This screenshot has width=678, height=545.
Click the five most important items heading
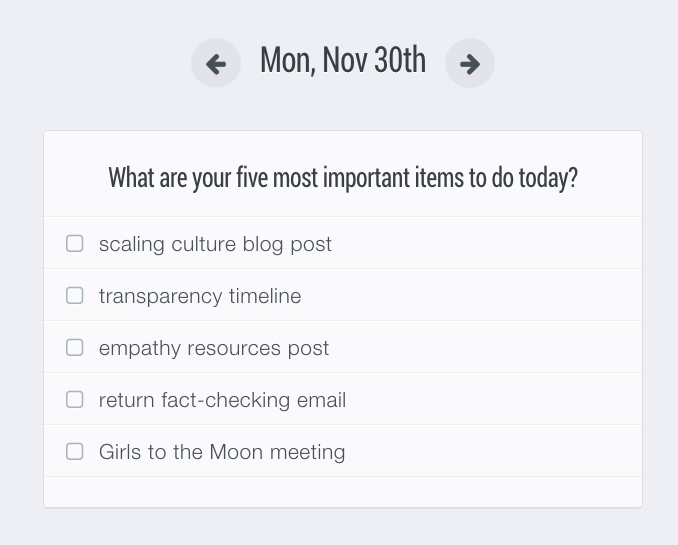[342, 178]
